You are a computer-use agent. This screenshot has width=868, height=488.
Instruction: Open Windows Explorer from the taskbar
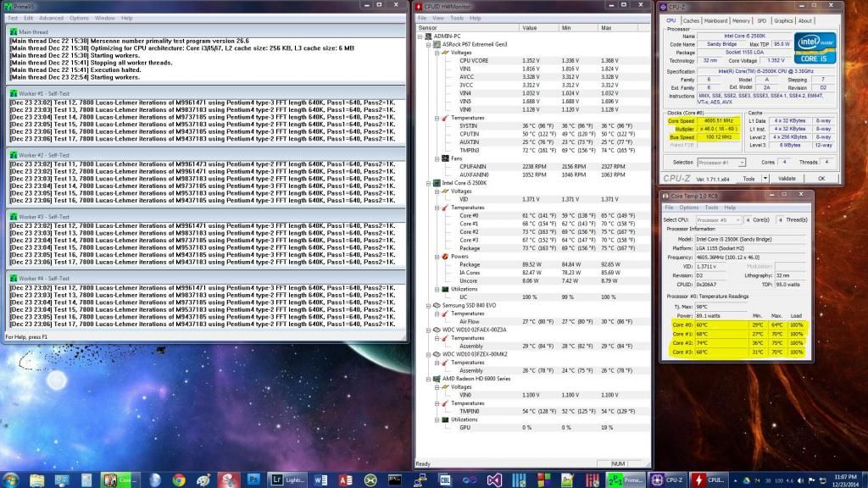tap(37, 480)
